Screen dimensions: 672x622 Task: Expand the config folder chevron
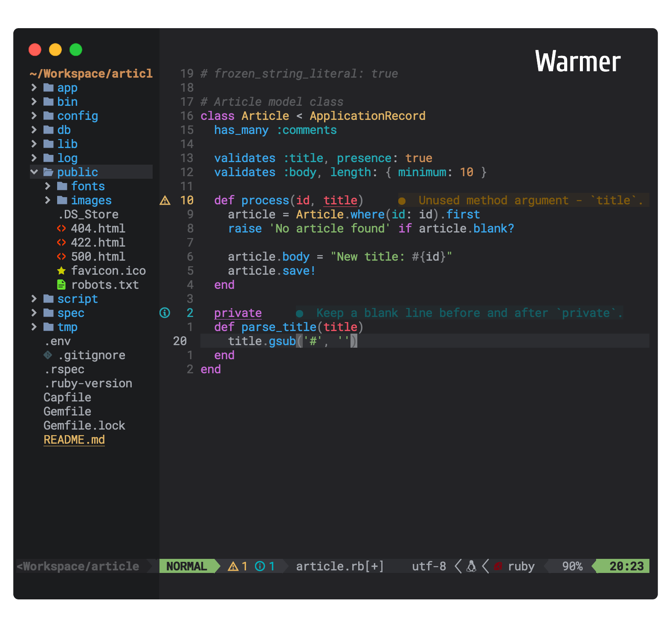click(x=34, y=116)
